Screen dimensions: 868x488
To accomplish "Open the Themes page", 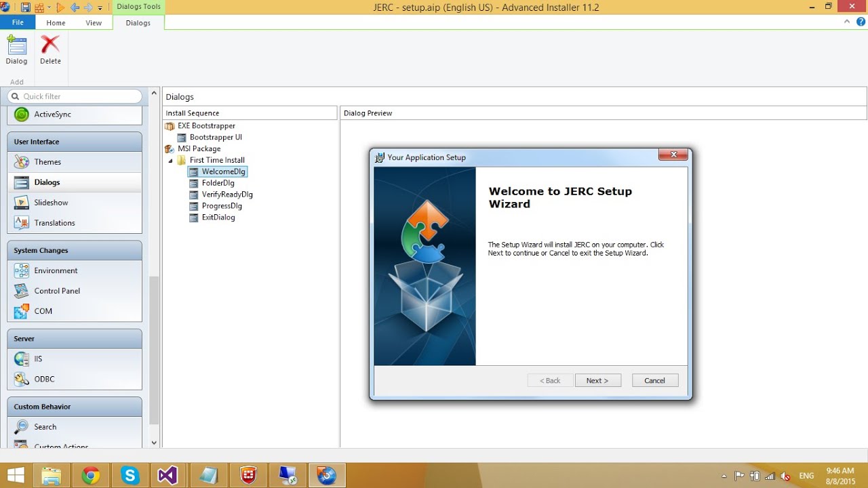I will [75, 162].
